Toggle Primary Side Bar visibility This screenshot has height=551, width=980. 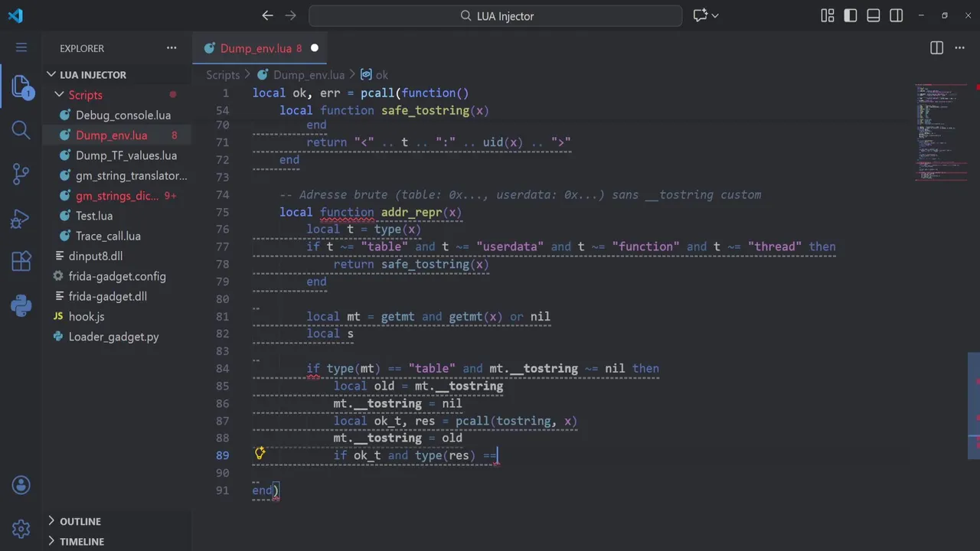851,15
